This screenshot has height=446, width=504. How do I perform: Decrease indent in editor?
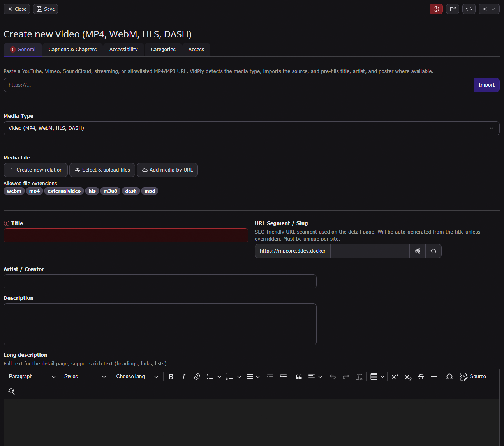pos(270,377)
